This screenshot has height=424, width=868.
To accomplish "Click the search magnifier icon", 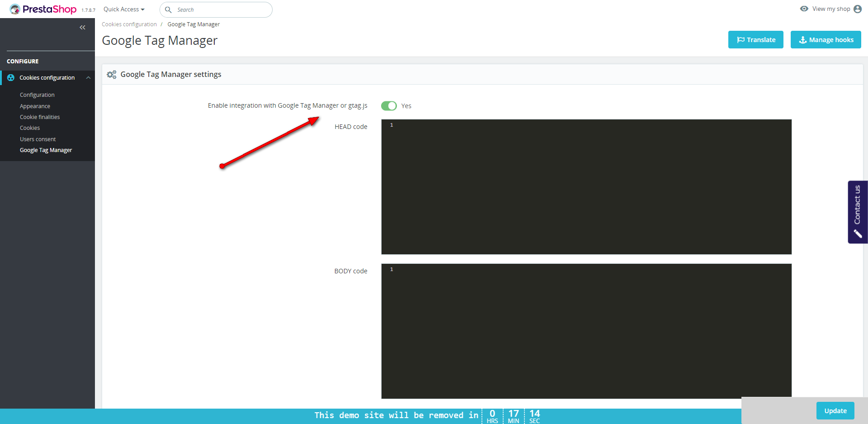I will (168, 10).
